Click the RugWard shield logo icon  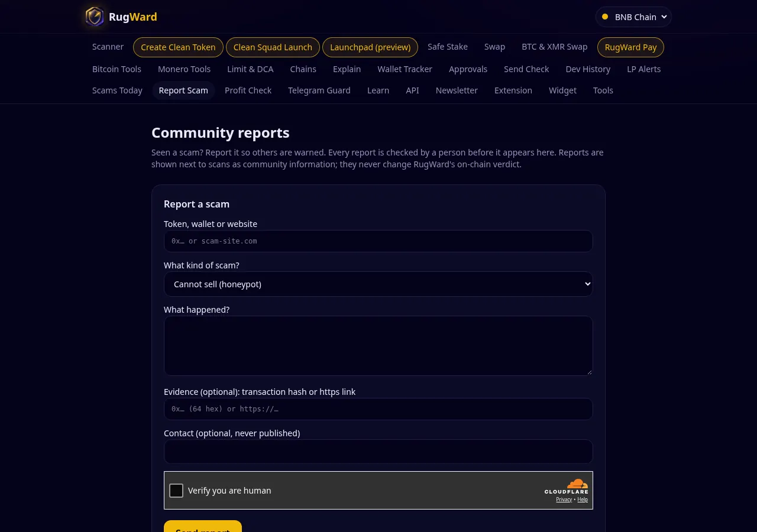(95, 17)
